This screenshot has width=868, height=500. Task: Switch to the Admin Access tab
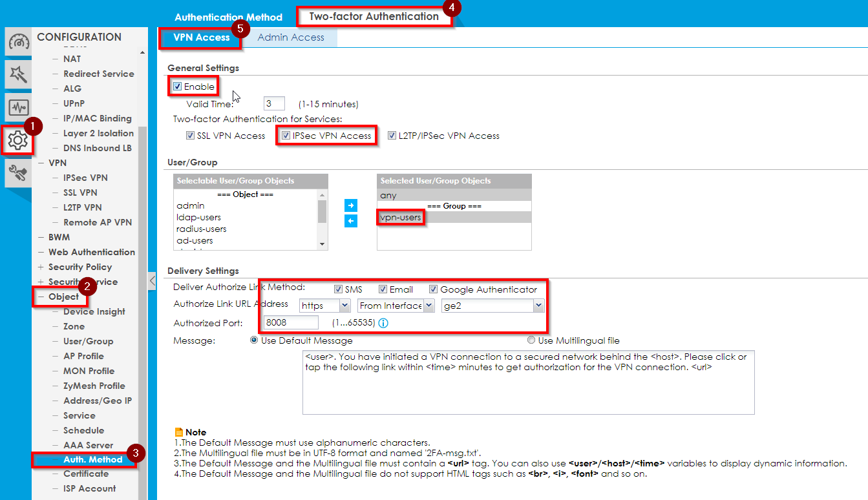coord(291,37)
